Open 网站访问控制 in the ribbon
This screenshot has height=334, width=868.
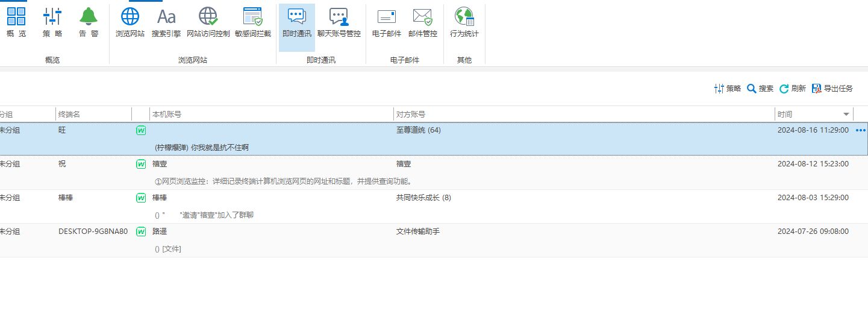tap(208, 23)
